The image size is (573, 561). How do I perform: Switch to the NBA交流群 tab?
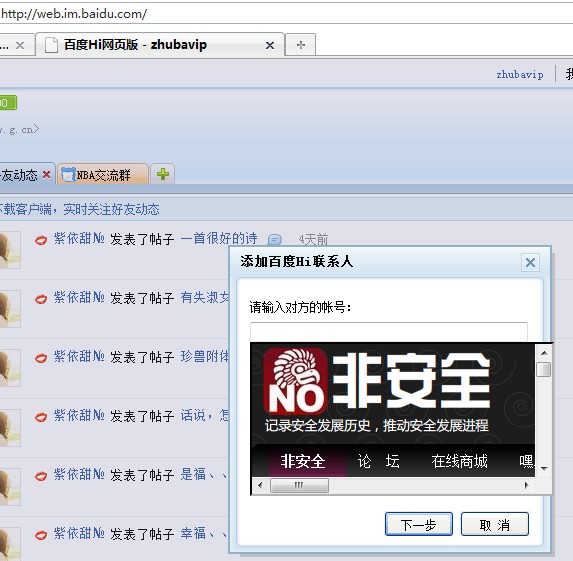tap(103, 175)
